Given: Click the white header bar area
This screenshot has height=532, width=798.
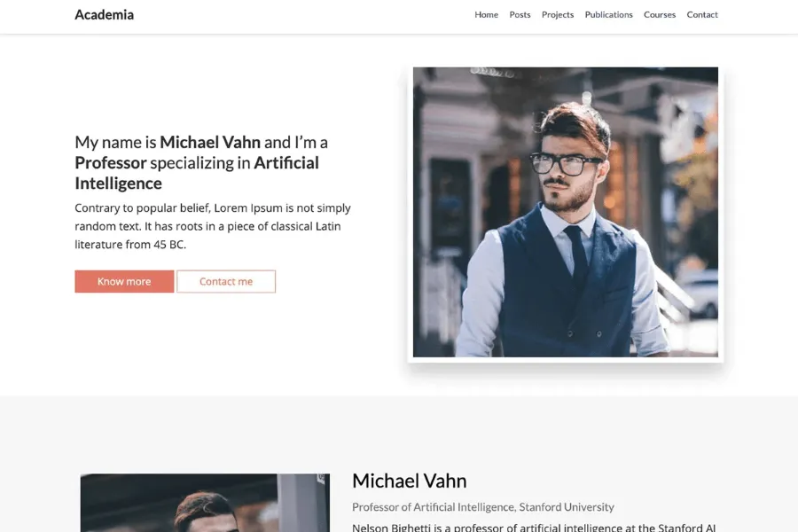Looking at the screenshot, I should 305,16.
